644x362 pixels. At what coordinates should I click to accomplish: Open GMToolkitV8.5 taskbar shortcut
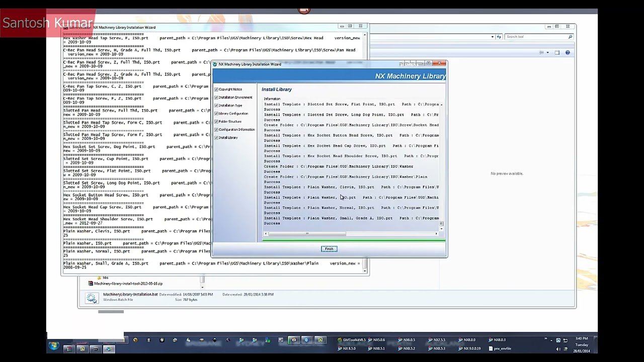click(352, 340)
